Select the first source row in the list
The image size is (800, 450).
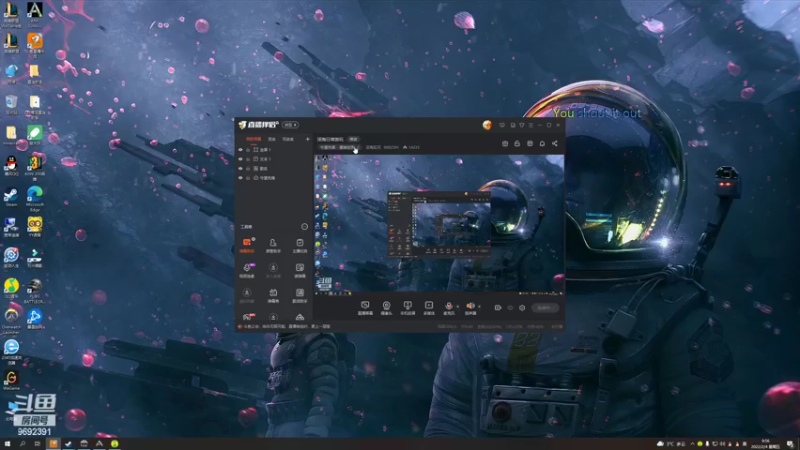274,149
